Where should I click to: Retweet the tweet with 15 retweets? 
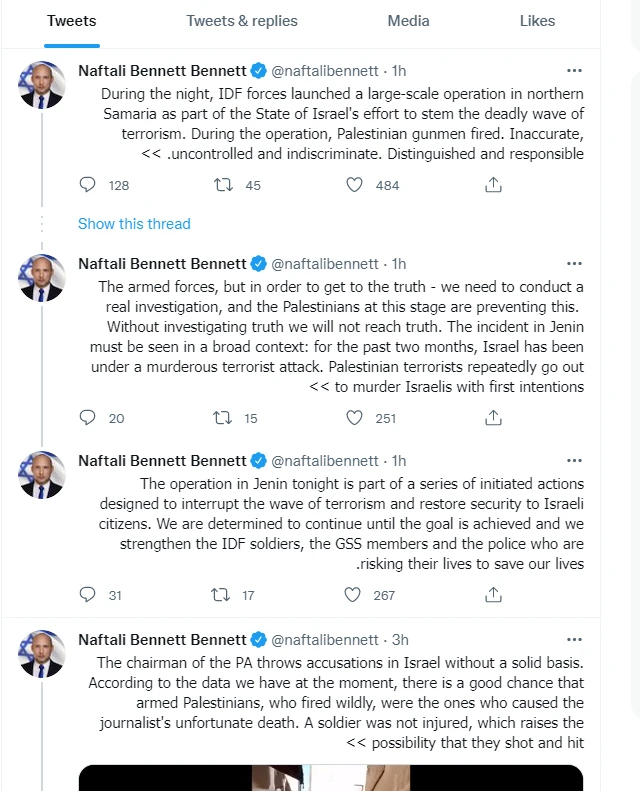click(x=222, y=418)
